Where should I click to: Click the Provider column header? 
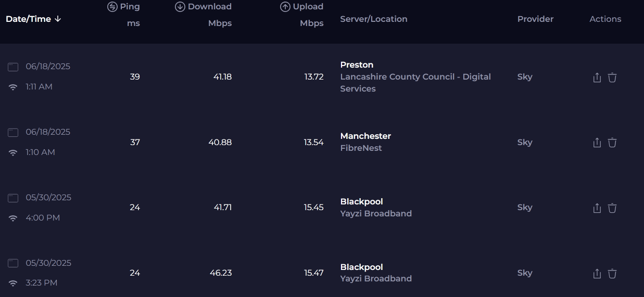pyautogui.click(x=535, y=19)
